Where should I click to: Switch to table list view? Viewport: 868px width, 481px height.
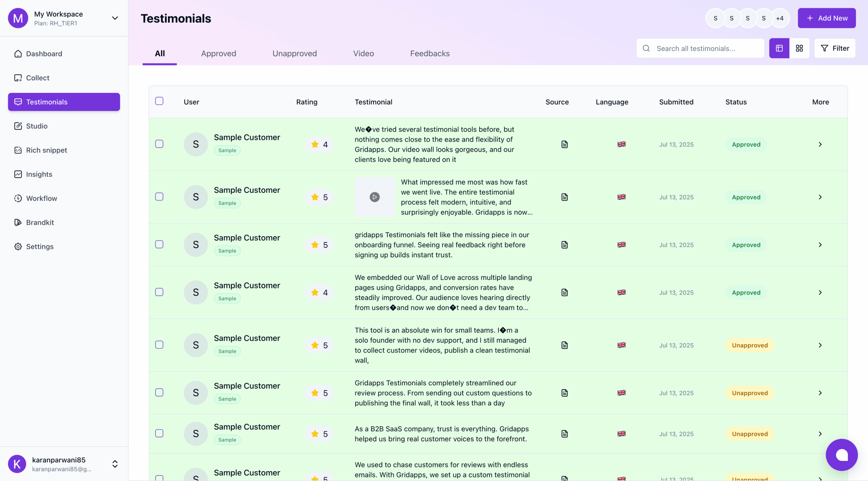tap(779, 48)
